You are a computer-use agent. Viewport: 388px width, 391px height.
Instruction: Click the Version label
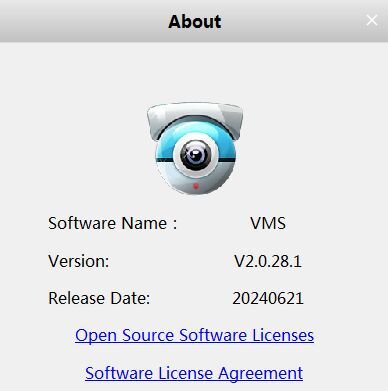[x=79, y=261]
